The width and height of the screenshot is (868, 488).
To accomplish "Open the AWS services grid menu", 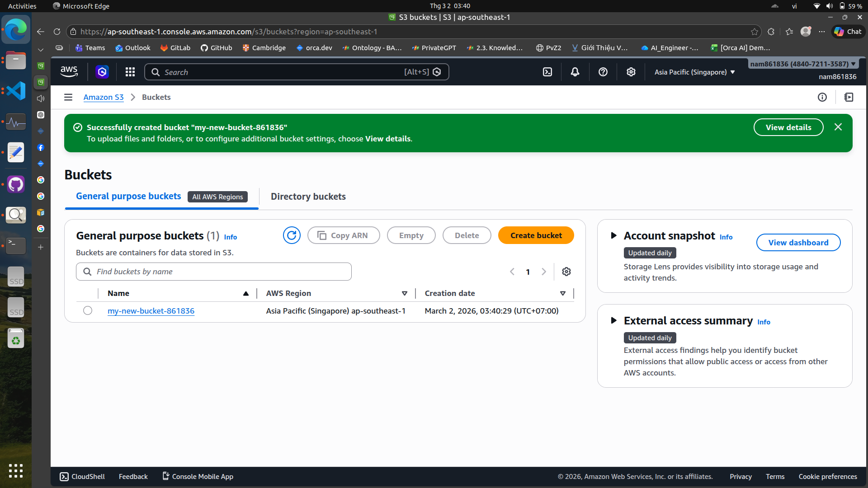I will click(130, 72).
